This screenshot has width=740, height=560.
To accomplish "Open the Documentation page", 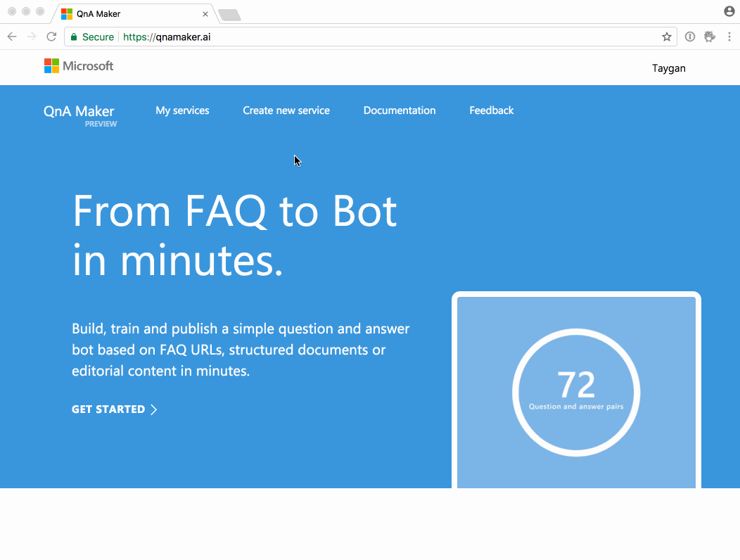I will 400,110.
